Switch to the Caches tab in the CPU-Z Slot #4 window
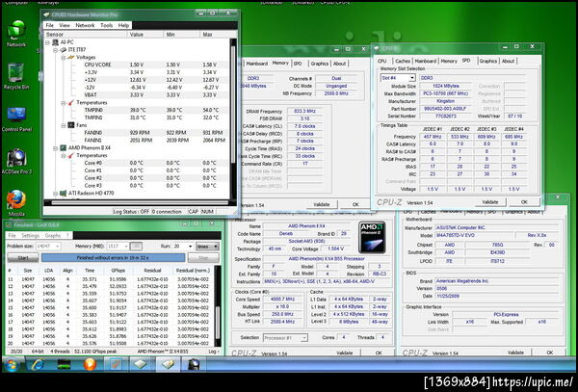This screenshot has width=578, height=392. tap(402, 61)
